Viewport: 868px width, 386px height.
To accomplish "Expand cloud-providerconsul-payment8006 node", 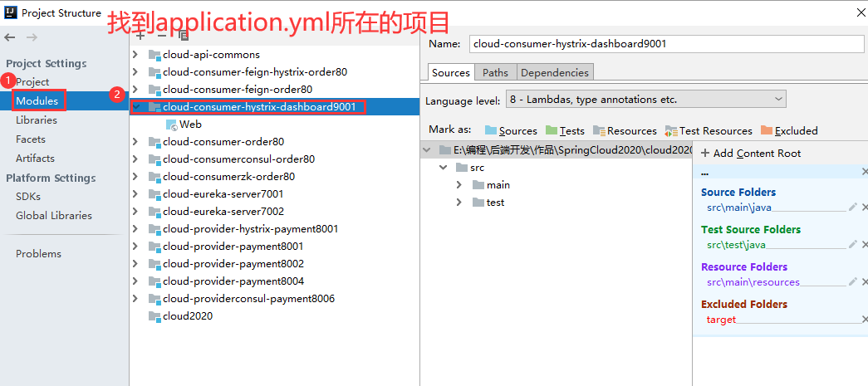I will [135, 299].
